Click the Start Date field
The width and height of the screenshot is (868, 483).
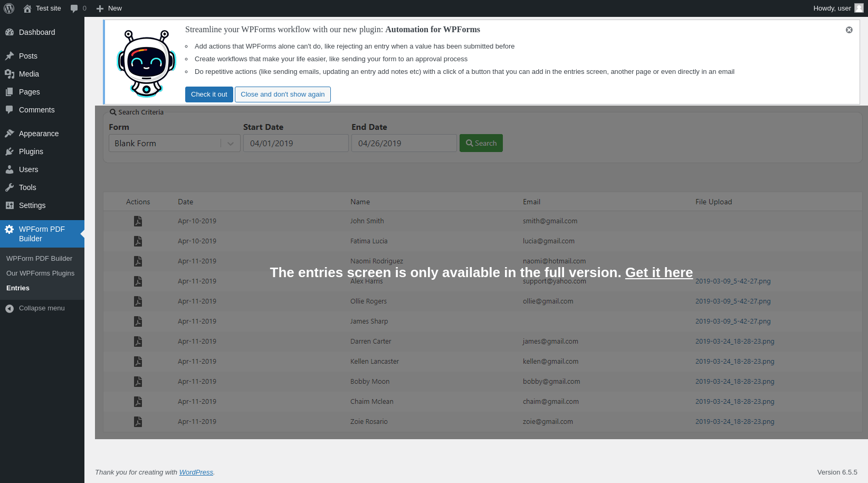(296, 143)
